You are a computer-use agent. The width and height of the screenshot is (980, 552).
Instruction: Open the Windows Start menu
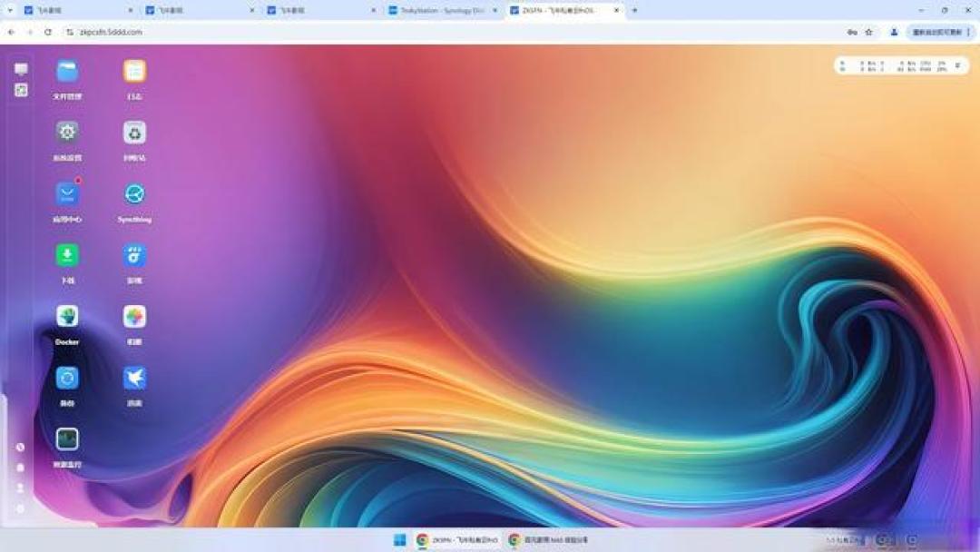(x=400, y=539)
